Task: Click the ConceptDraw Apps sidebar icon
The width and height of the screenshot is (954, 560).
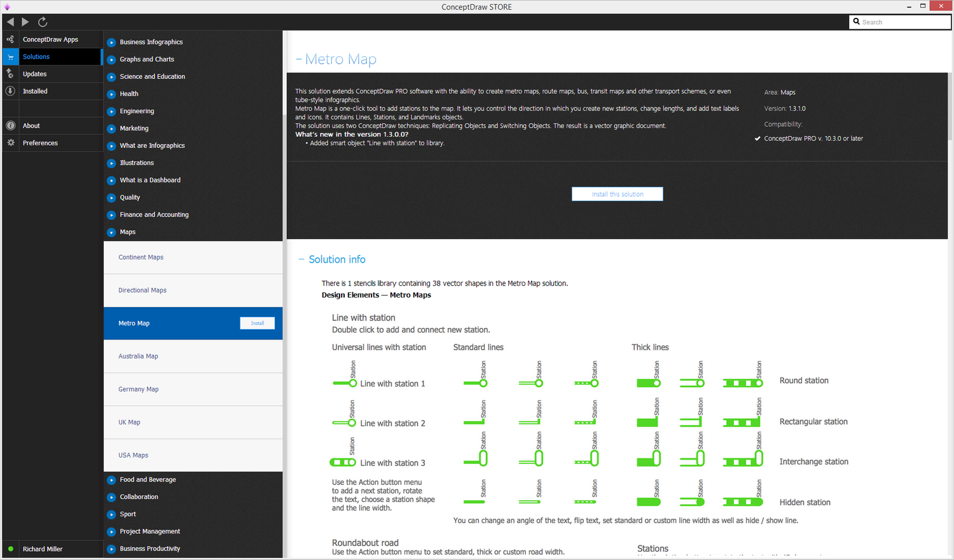Action: coord(10,39)
